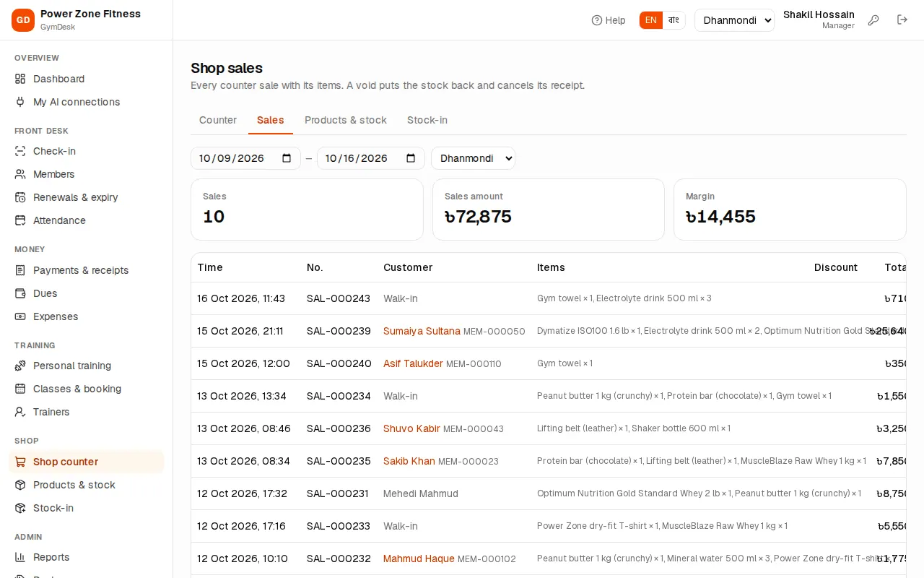924x578 pixels.
Task: Click the end date field 10/16/2026
Action: click(x=371, y=158)
